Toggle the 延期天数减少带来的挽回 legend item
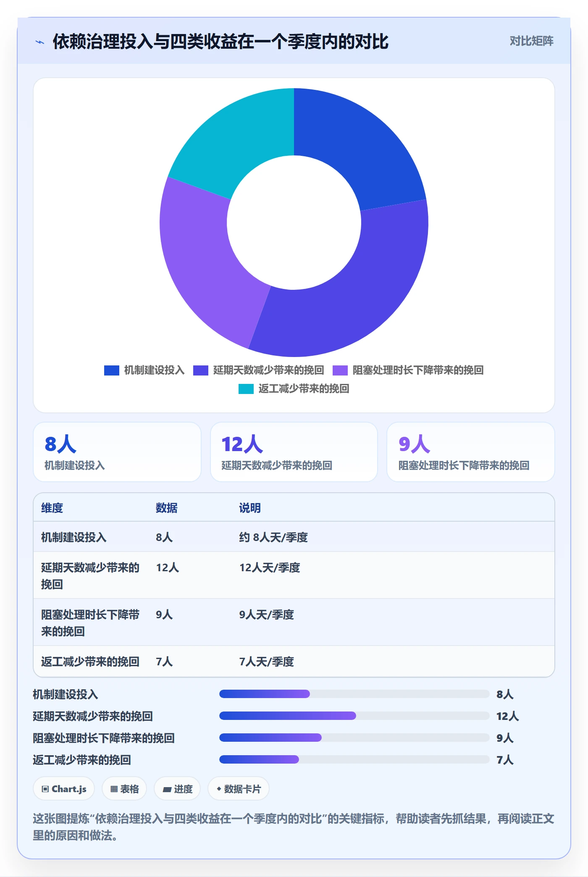The height and width of the screenshot is (877, 588). [259, 370]
